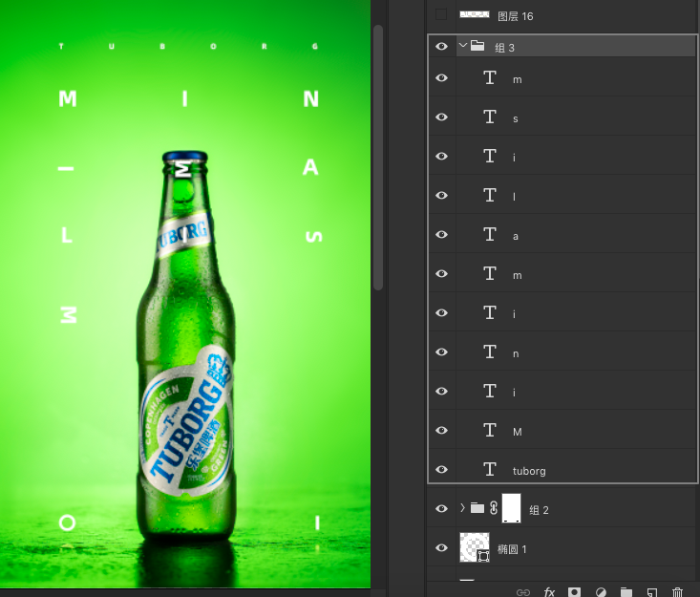The width and height of the screenshot is (700, 597).
Task: Click the folder icon of 组 2
Action: click(x=477, y=508)
